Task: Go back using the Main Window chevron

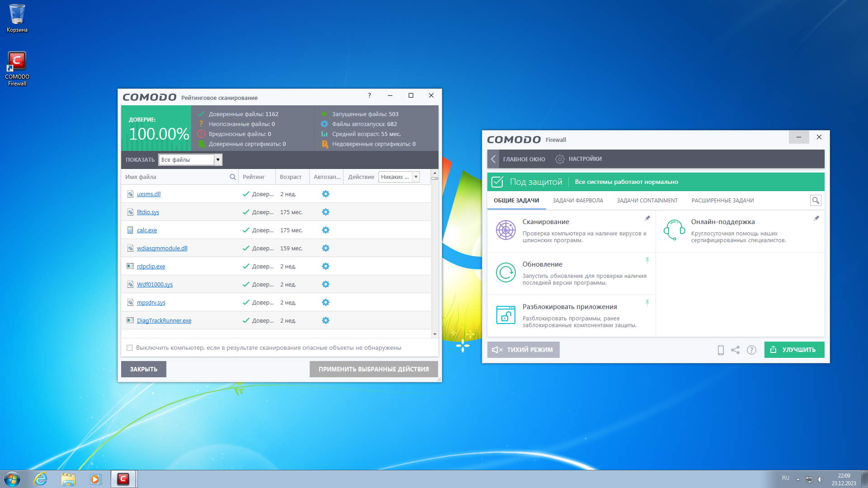Action: [x=493, y=159]
